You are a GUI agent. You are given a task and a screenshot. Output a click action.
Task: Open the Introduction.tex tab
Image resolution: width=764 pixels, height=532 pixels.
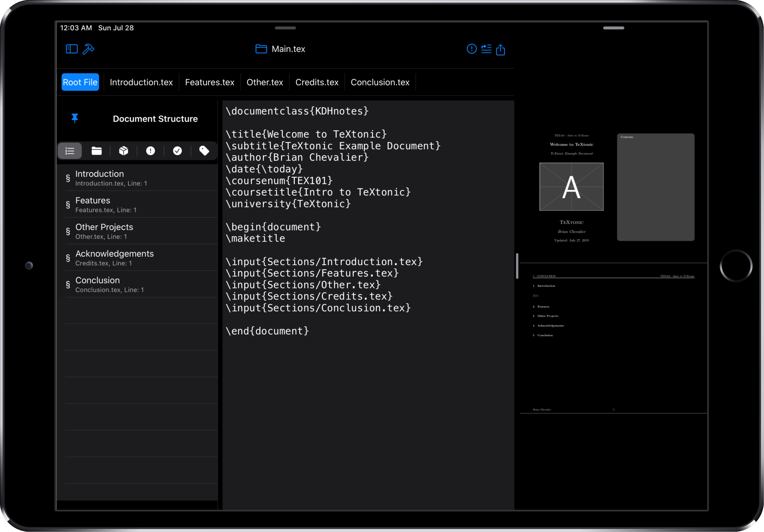coord(141,82)
